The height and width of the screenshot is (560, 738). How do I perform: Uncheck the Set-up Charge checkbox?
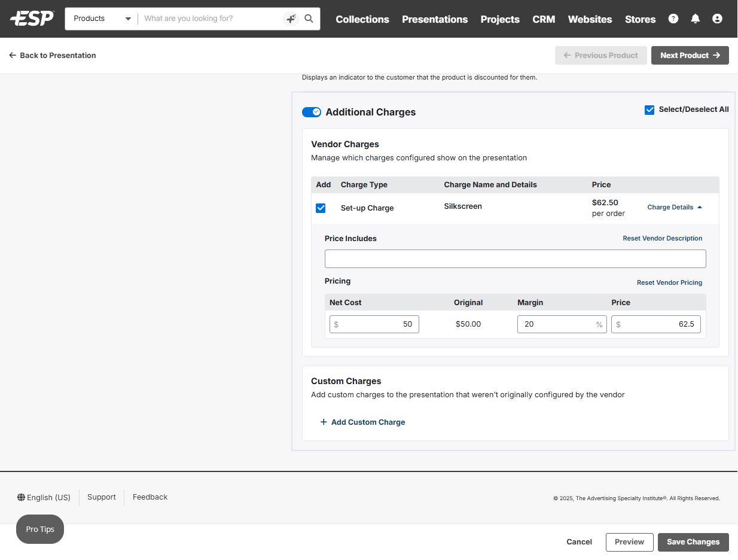[321, 208]
